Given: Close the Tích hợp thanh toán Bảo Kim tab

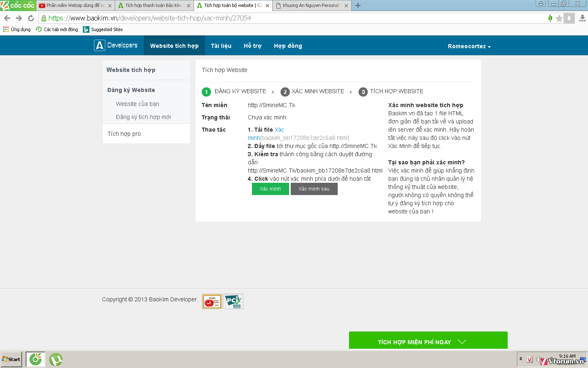Looking at the screenshot, I should [x=189, y=6].
